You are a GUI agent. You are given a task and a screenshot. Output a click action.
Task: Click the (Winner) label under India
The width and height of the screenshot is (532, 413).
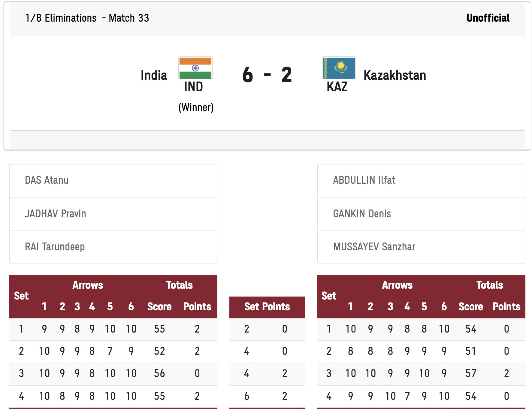tap(196, 107)
